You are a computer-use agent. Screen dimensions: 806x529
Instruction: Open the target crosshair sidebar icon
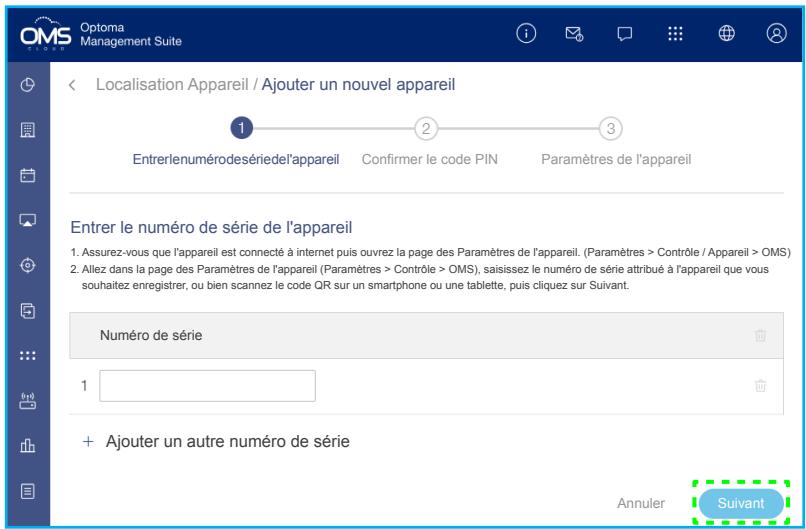click(28, 265)
